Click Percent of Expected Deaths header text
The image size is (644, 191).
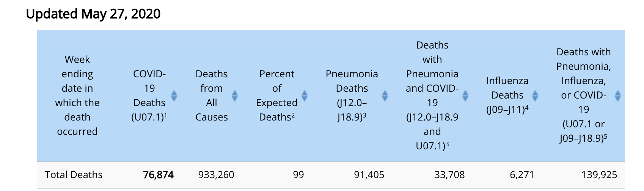(277, 95)
